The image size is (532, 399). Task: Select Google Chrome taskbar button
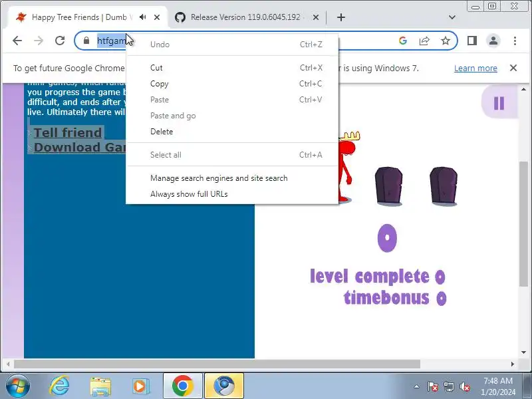[182, 386]
